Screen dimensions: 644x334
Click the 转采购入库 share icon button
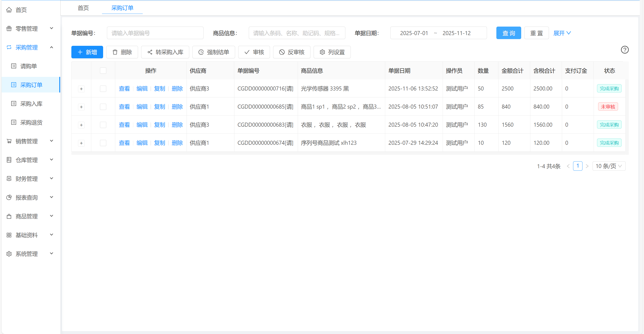click(165, 52)
